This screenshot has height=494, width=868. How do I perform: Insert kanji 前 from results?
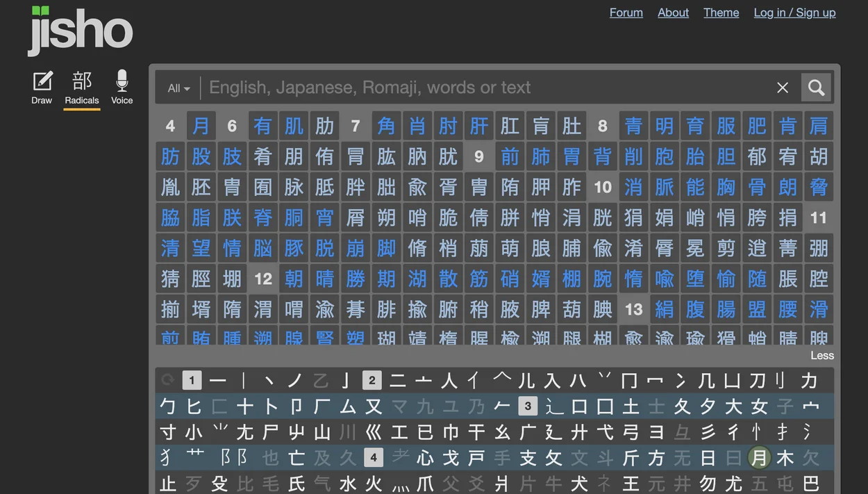(510, 156)
